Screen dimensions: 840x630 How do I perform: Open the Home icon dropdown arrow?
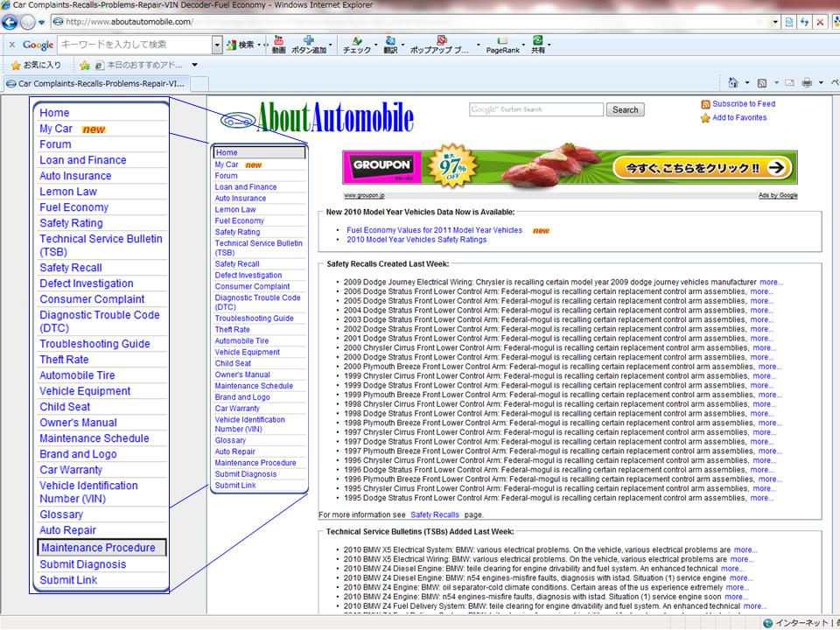click(747, 83)
